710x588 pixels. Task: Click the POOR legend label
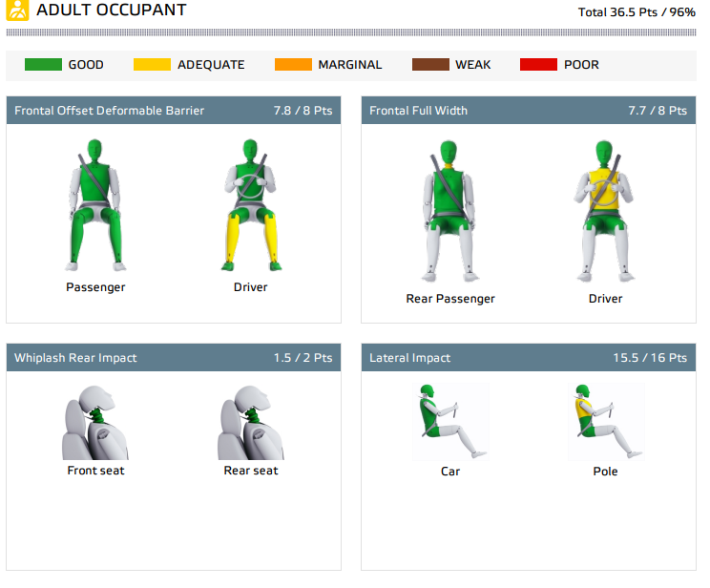click(x=581, y=65)
